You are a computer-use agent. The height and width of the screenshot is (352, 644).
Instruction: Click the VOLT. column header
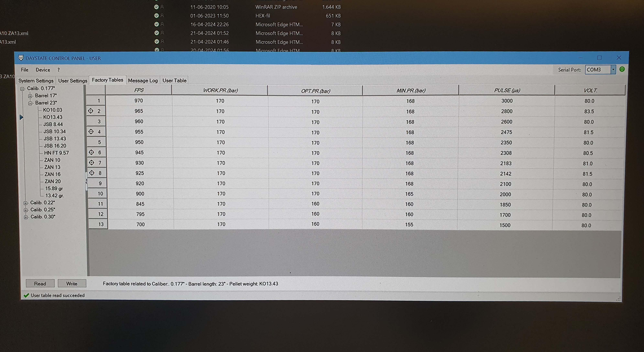[x=590, y=90]
